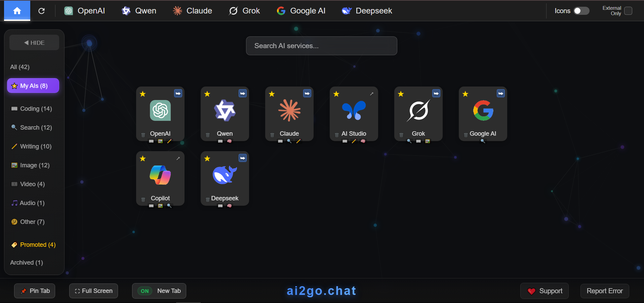Toggle the New Tab ON switch
This screenshot has height=303, width=644.
(x=145, y=291)
